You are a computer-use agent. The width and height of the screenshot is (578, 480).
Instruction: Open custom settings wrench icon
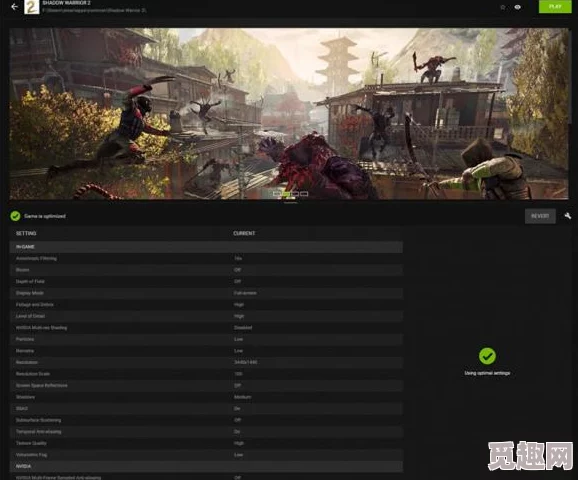(x=568, y=216)
